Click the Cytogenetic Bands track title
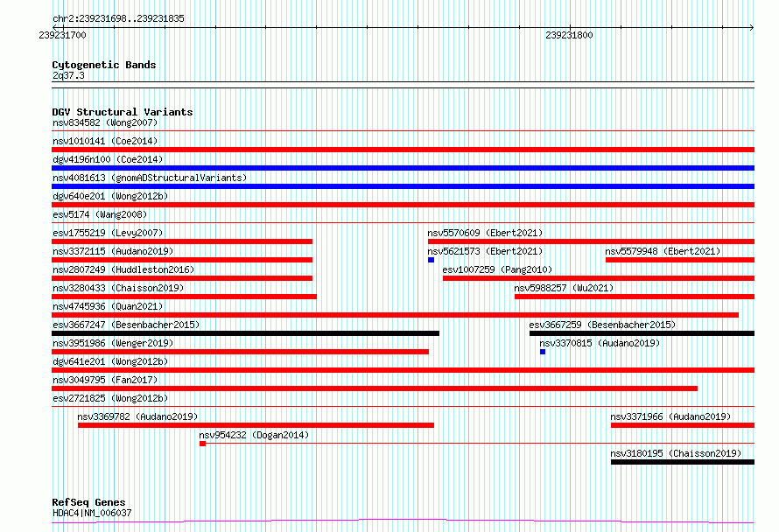 [104, 65]
